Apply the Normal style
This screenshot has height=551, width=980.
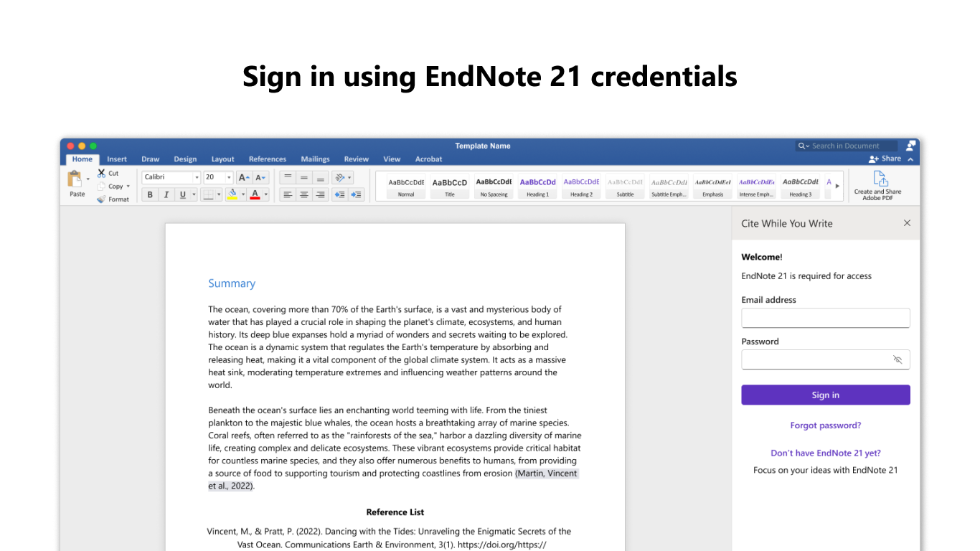pos(406,186)
